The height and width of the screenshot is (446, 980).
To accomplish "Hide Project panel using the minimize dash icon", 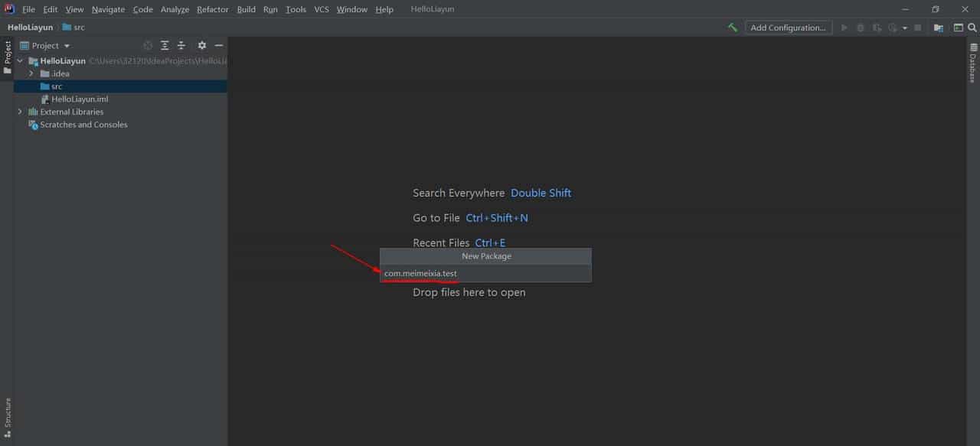I will pos(219,45).
